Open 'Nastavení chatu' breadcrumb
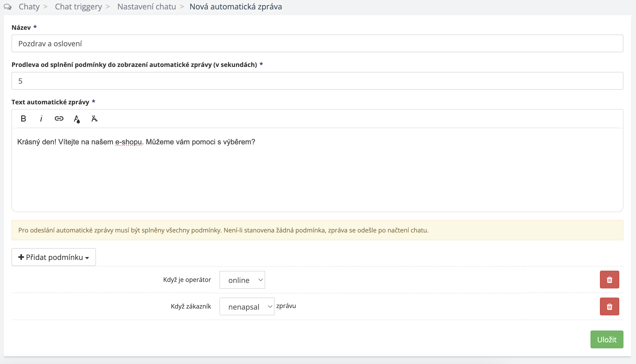 pos(146,7)
